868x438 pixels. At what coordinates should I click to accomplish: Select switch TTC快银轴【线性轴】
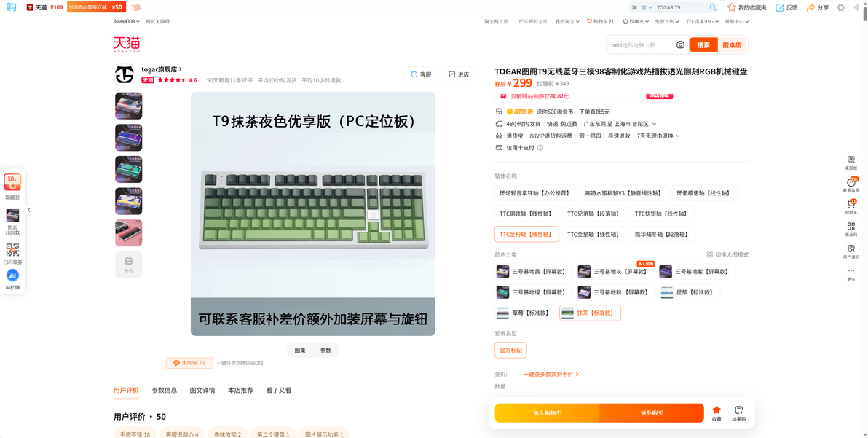pos(662,214)
